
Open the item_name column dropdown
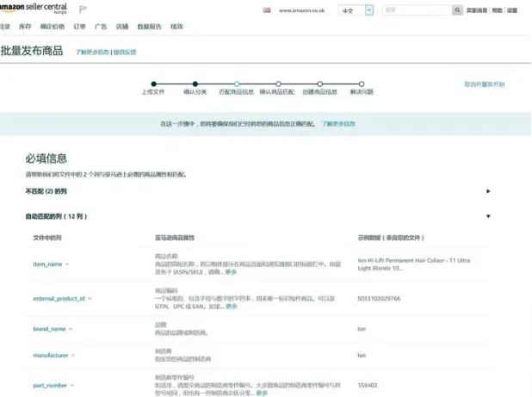(x=51, y=264)
